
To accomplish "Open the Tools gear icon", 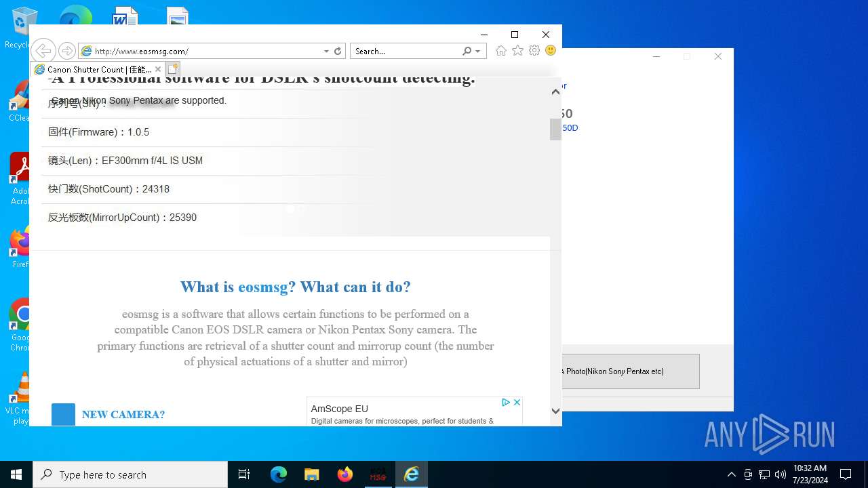I will click(x=534, y=51).
